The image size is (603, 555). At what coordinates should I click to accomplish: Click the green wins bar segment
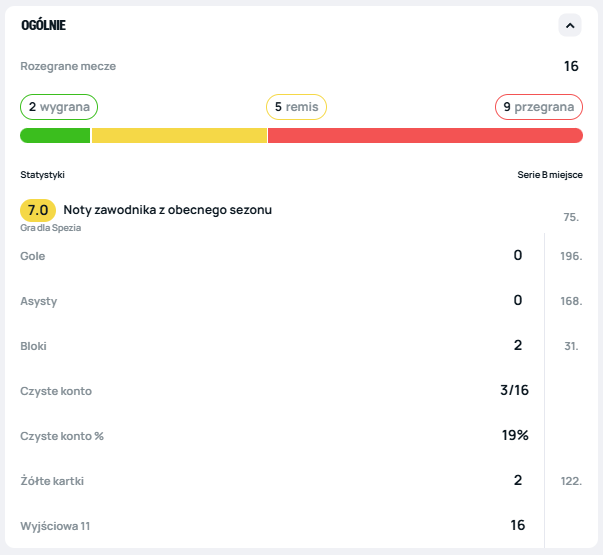[x=55, y=136]
